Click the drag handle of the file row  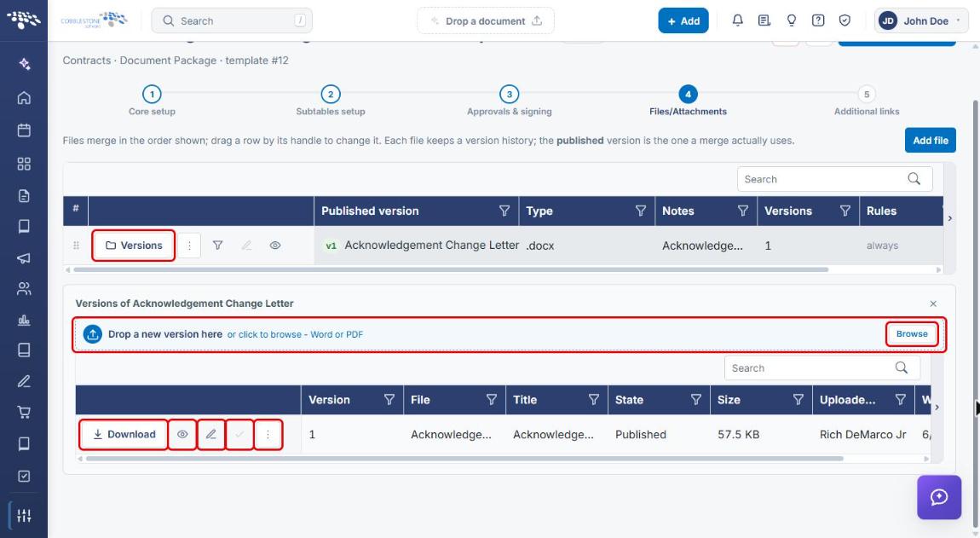(76, 246)
